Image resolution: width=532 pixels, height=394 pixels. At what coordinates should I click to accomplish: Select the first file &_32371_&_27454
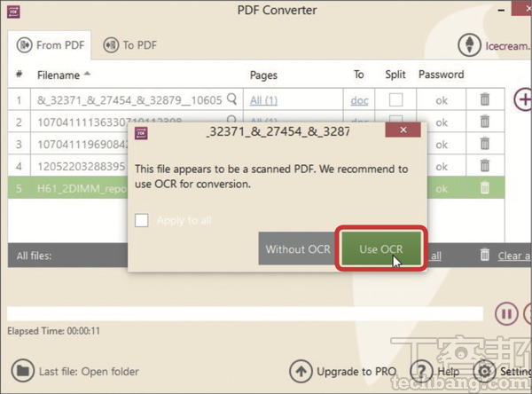click(x=129, y=100)
